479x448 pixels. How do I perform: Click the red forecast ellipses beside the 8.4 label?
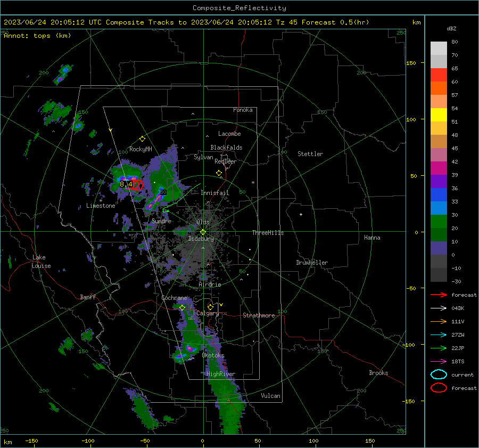(x=137, y=185)
